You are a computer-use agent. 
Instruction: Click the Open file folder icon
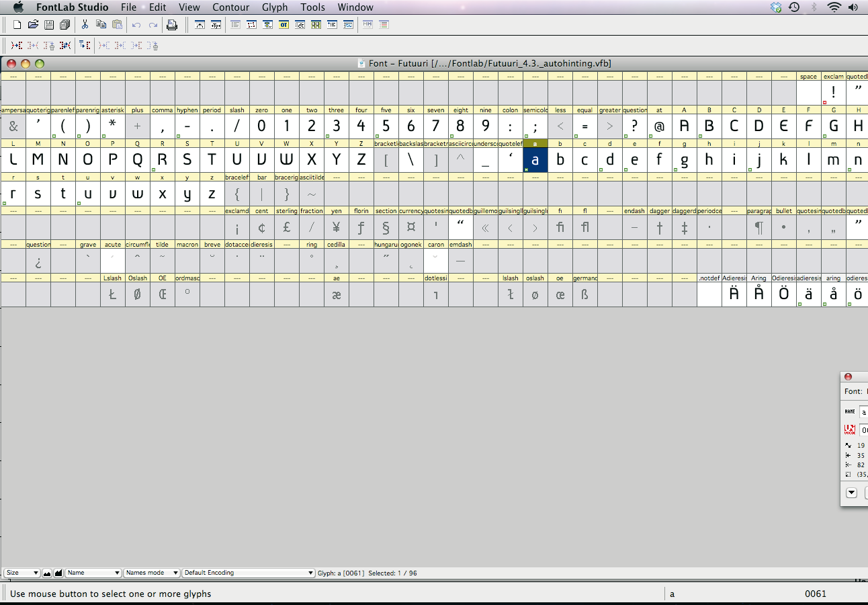pyautogui.click(x=33, y=25)
